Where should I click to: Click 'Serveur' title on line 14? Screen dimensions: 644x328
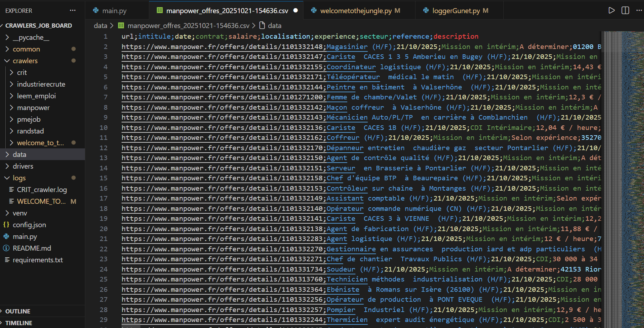[x=341, y=168]
